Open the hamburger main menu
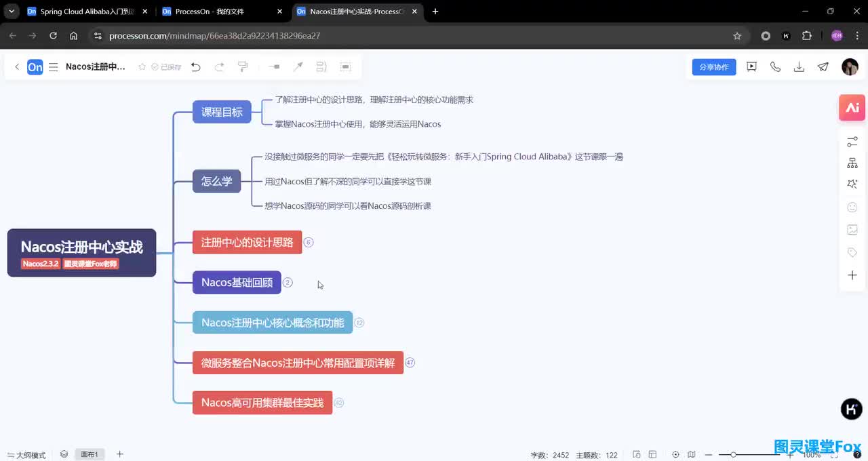 pos(53,67)
